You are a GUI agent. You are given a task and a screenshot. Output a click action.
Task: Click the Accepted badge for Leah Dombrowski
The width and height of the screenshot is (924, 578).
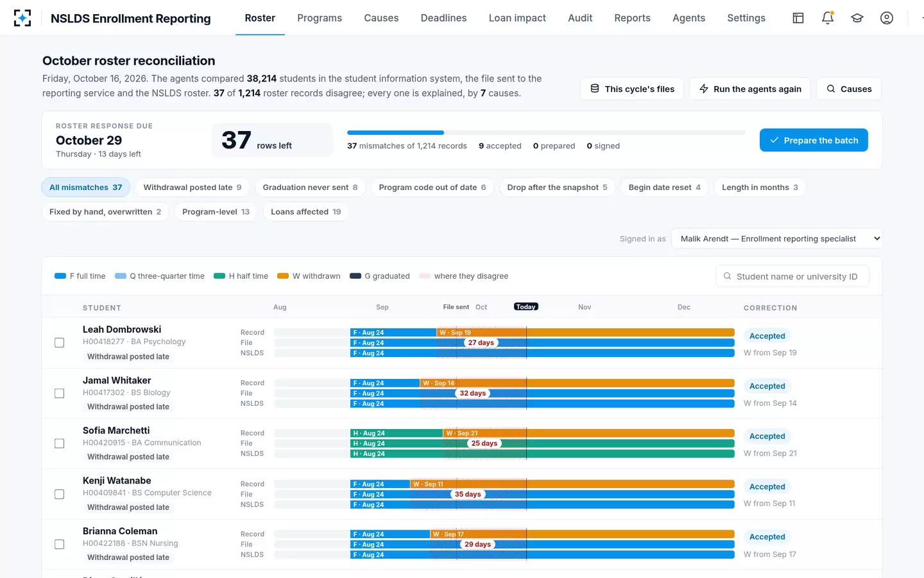pos(767,336)
